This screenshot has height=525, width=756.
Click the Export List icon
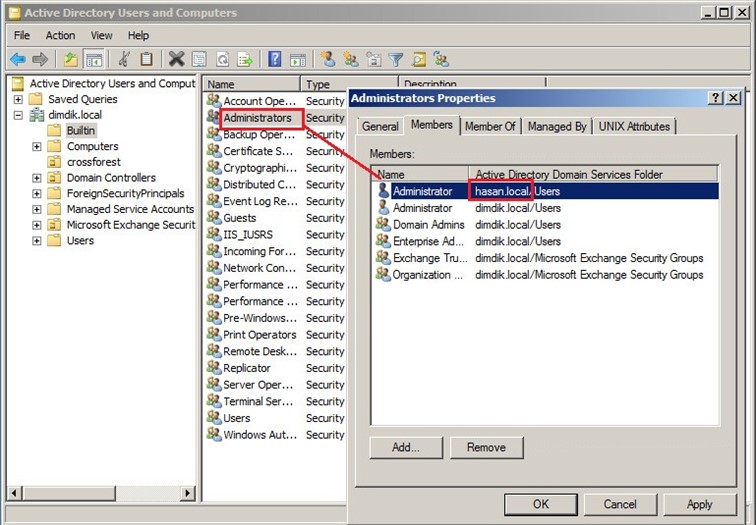[245, 59]
